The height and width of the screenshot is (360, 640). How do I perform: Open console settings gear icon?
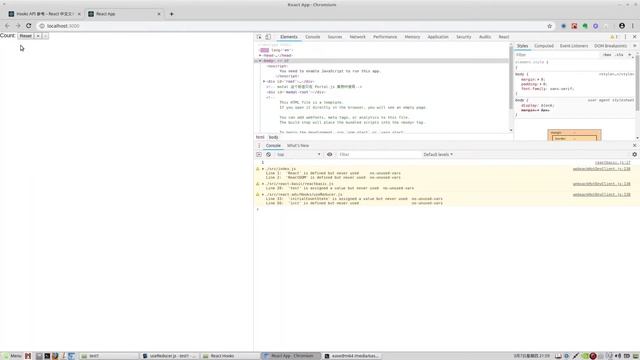[634, 155]
